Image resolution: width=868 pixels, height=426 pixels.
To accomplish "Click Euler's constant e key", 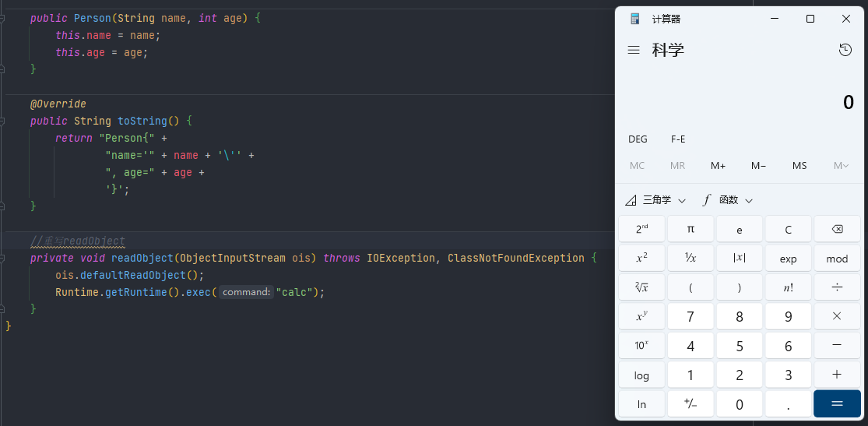I will [739, 229].
